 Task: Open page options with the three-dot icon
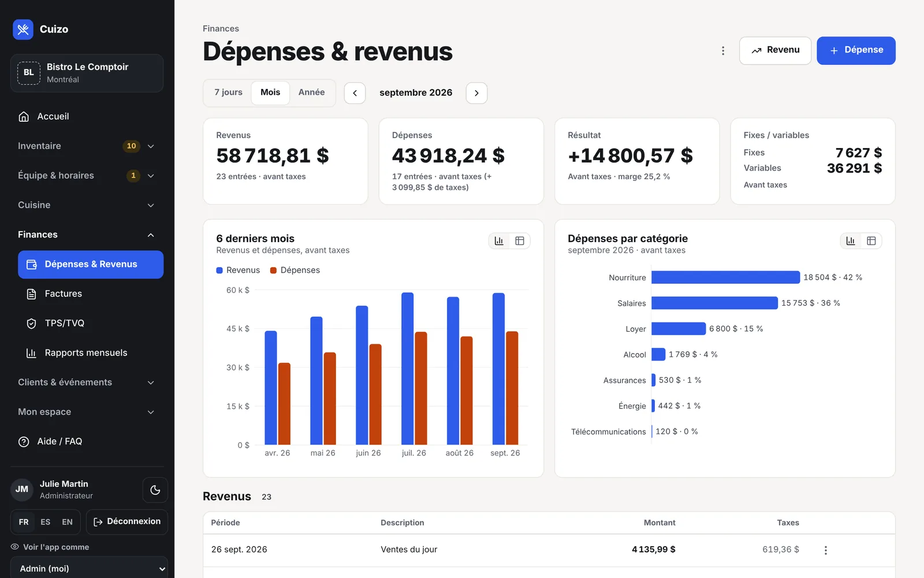coord(722,51)
